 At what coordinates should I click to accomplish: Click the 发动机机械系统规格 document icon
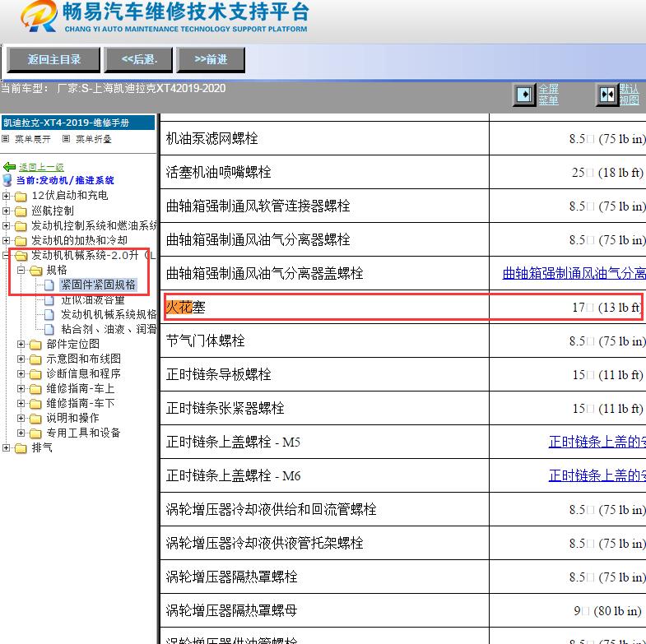[49, 314]
